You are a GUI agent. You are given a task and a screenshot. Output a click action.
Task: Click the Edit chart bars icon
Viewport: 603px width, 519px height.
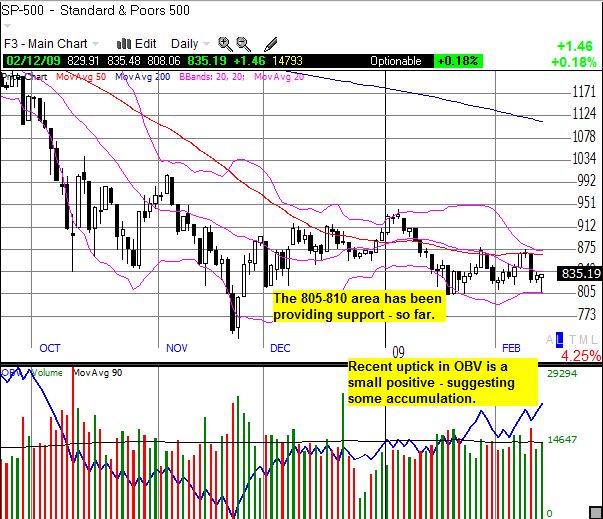[x=124, y=44]
